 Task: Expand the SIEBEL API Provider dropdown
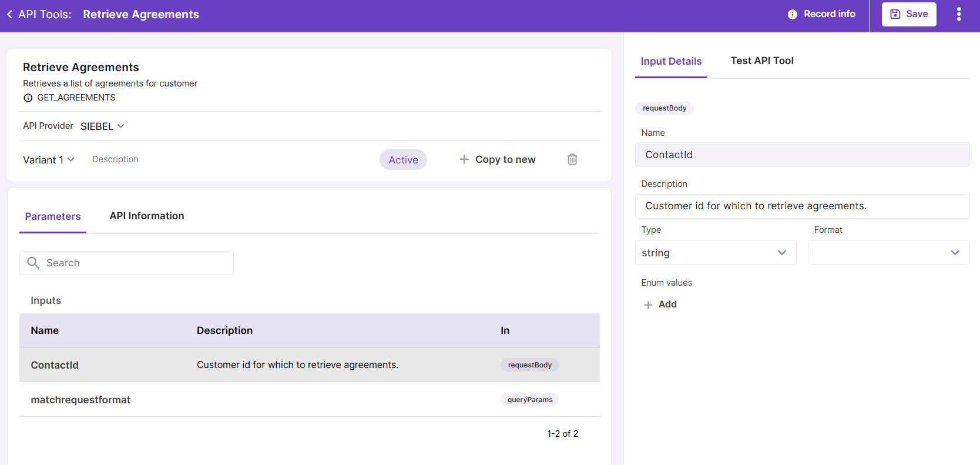pos(103,126)
